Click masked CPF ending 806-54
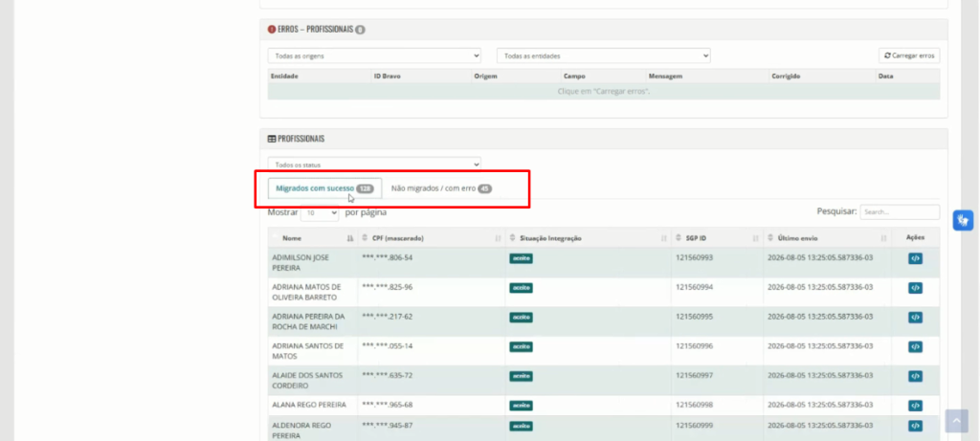This screenshot has height=441, width=980. point(387,257)
